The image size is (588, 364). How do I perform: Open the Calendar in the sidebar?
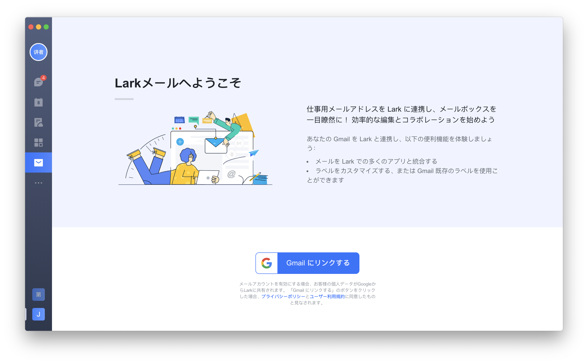pyautogui.click(x=39, y=102)
